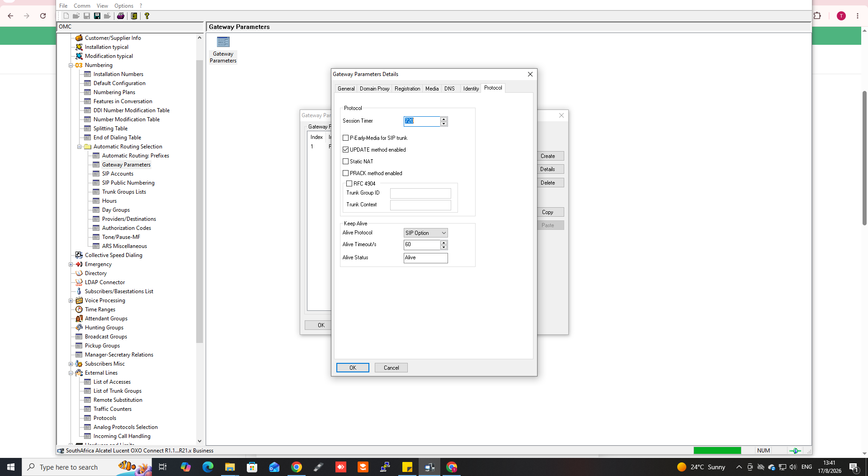Enable the PRACK method checkbox
Screen dimensions: 868x476
click(x=346, y=173)
